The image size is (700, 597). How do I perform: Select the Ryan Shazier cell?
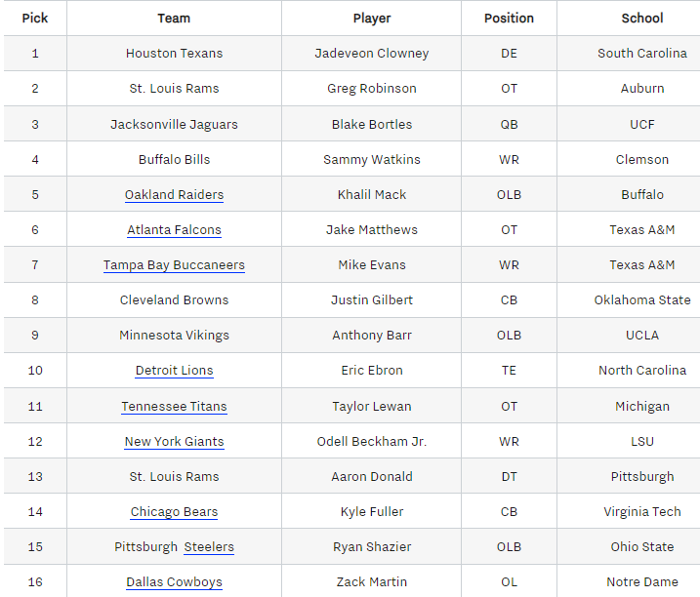(x=371, y=547)
